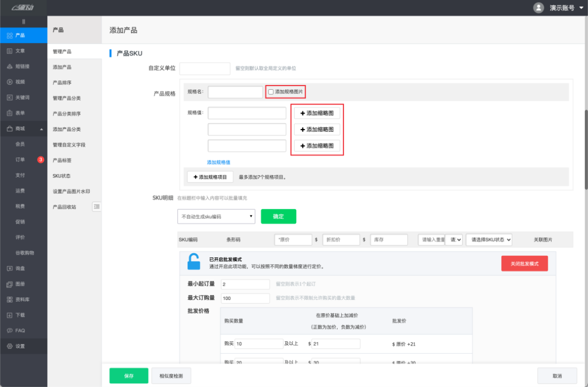Enable the 添加规格图片 checkbox

click(271, 92)
